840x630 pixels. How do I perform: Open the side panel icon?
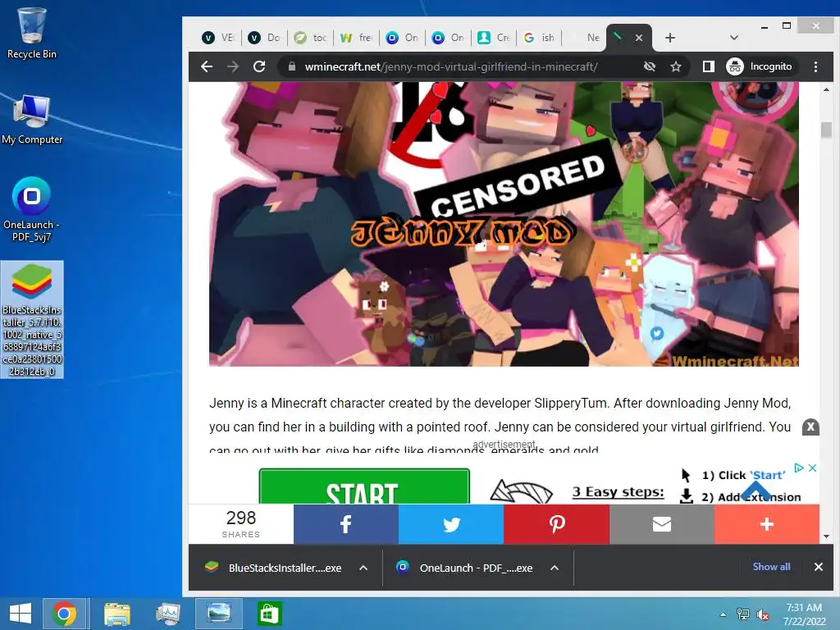coord(708,66)
